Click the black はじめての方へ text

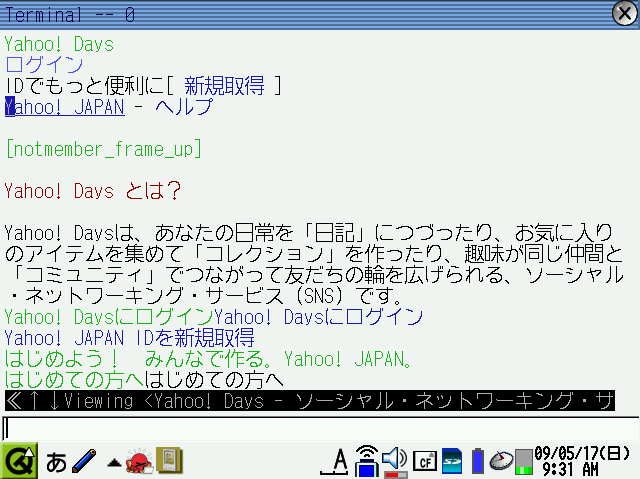click(214, 380)
